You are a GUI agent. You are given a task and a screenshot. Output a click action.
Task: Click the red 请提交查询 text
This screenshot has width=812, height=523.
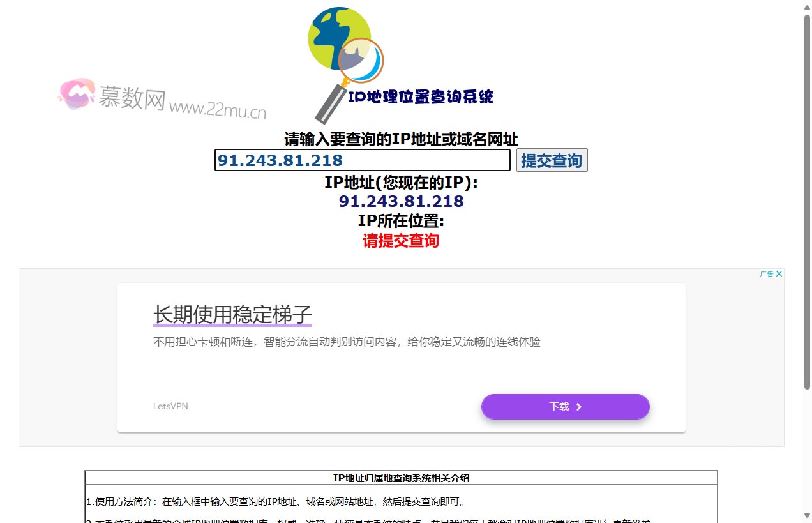(401, 241)
